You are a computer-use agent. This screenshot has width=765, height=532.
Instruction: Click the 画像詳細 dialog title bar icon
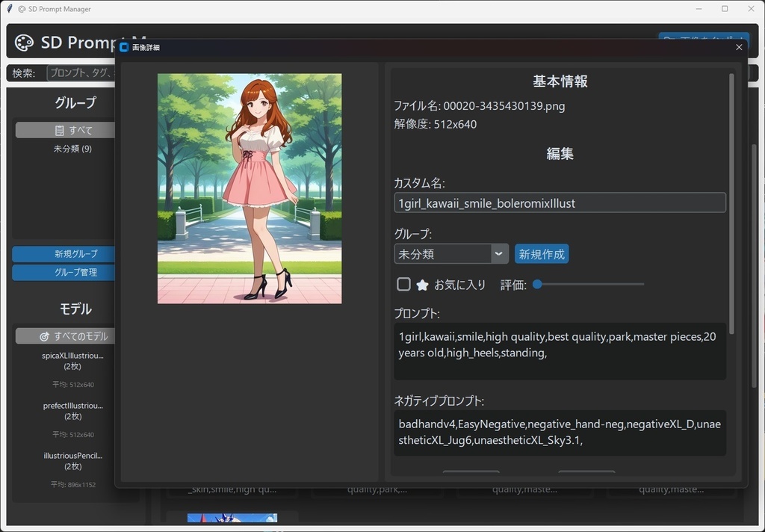tap(124, 47)
